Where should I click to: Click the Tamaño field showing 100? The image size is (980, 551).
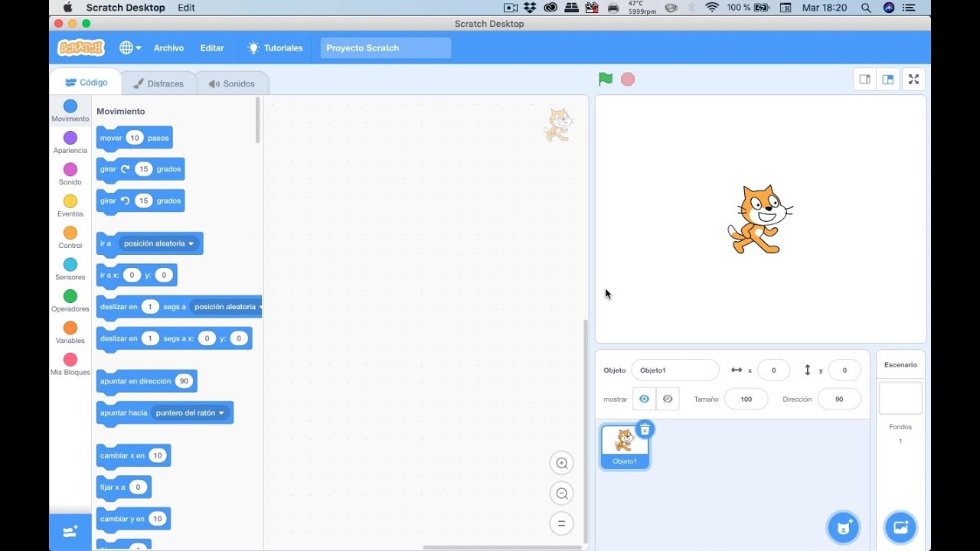point(746,399)
